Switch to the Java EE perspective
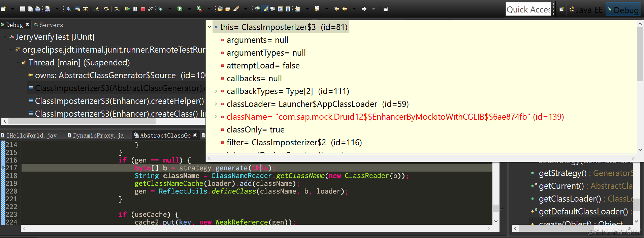 [586, 10]
